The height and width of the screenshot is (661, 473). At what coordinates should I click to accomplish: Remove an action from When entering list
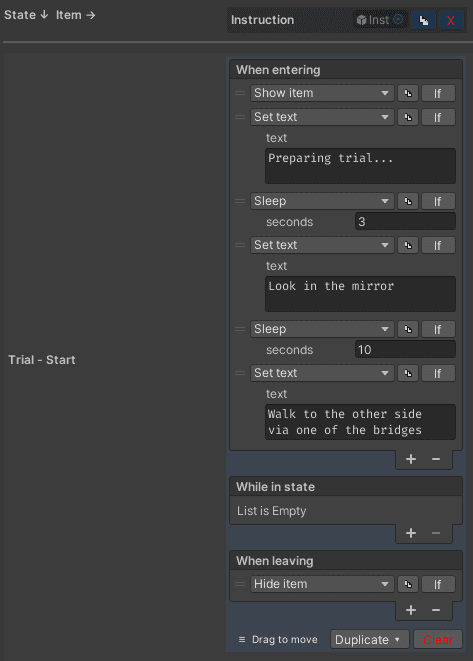(x=436, y=459)
